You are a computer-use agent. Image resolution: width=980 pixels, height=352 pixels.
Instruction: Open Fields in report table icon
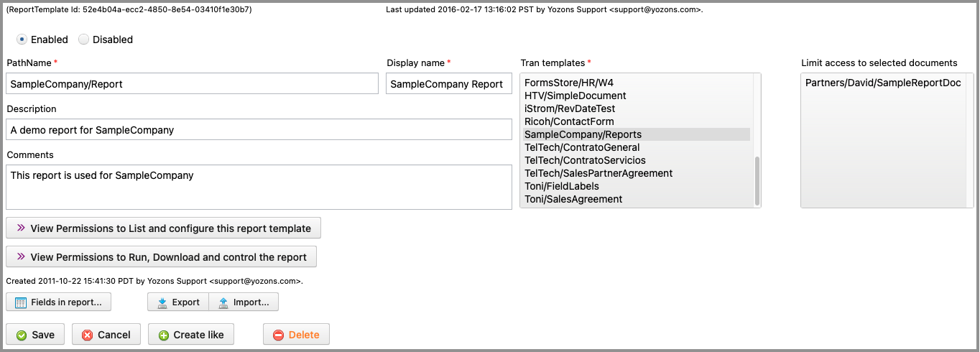pos(21,302)
